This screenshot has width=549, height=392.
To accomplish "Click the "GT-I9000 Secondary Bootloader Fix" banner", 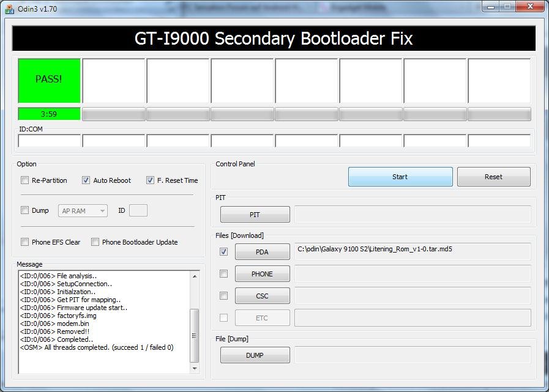I will [x=274, y=38].
